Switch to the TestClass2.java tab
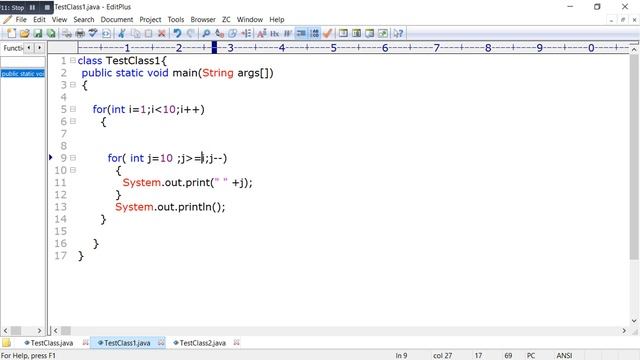 tap(199, 343)
